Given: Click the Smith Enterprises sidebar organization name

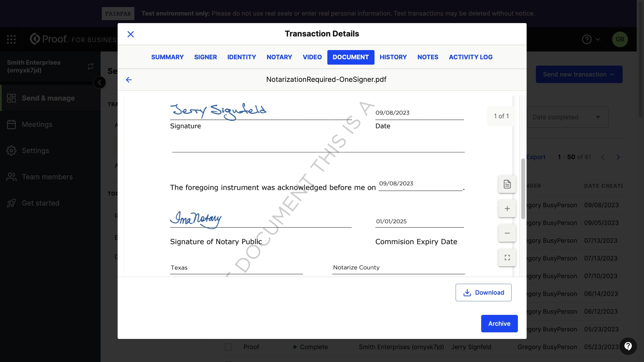Looking at the screenshot, I should [x=34, y=66].
